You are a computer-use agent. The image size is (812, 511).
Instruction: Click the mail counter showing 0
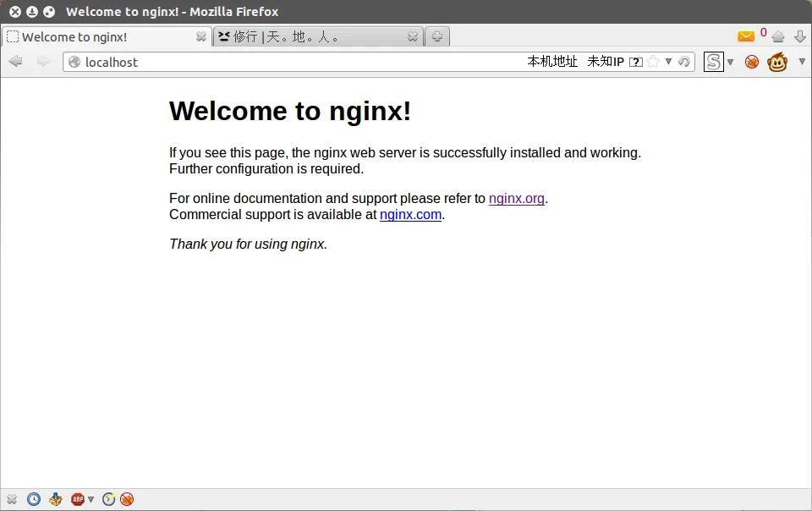coord(763,33)
